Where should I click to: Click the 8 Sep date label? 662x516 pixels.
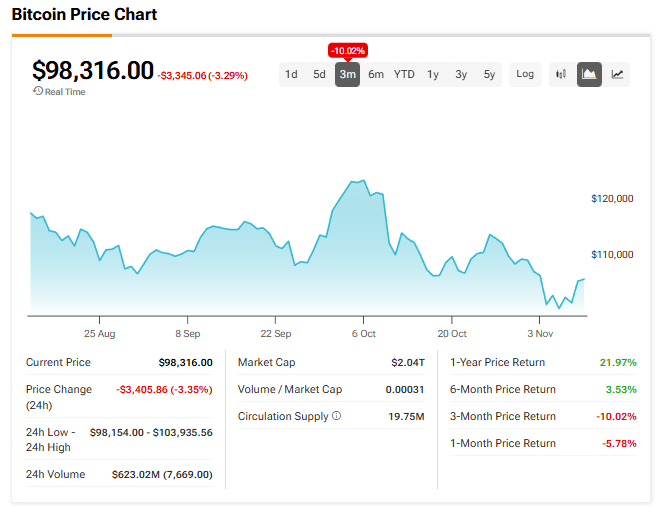point(187,334)
